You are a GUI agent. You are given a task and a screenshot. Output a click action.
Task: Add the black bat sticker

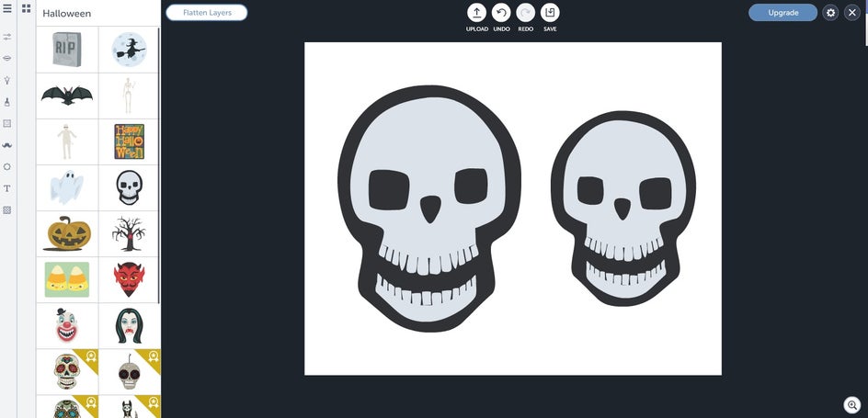coord(67,96)
